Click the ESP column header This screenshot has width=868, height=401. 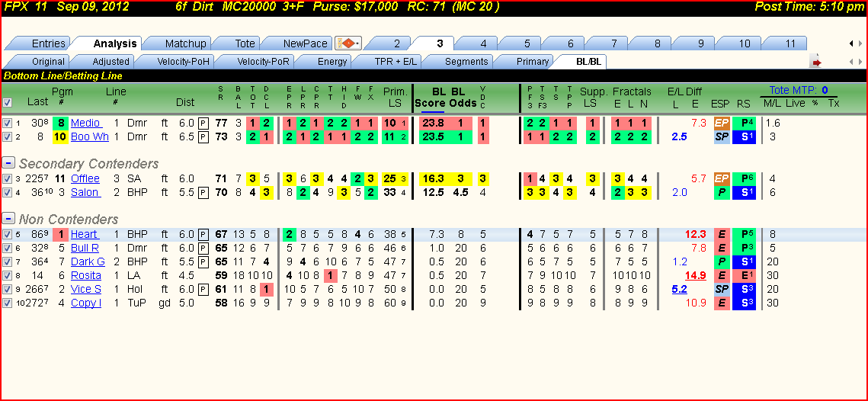click(x=719, y=103)
